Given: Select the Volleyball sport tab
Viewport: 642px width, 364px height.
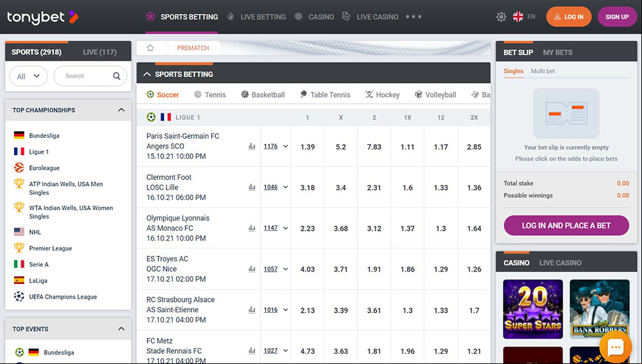Looking at the screenshot, I should 435,95.
